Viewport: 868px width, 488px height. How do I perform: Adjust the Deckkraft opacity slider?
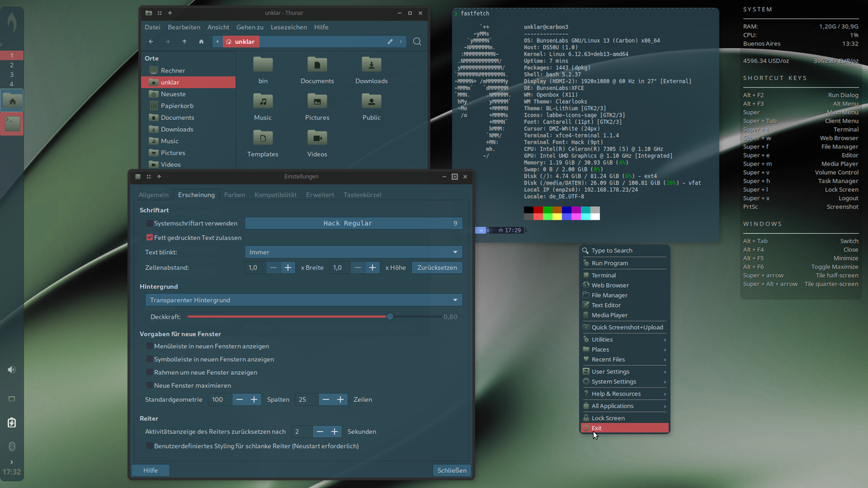(390, 317)
